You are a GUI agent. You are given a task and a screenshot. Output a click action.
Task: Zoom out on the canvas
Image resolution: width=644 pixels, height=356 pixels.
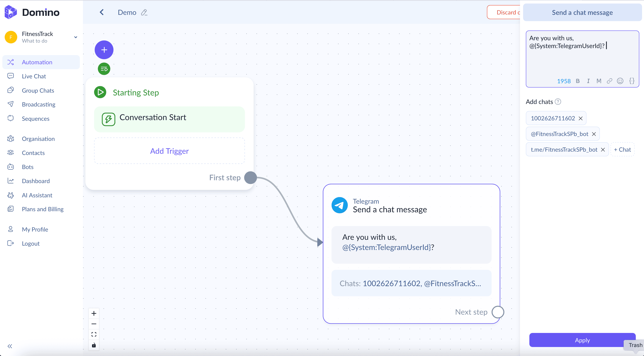click(94, 324)
